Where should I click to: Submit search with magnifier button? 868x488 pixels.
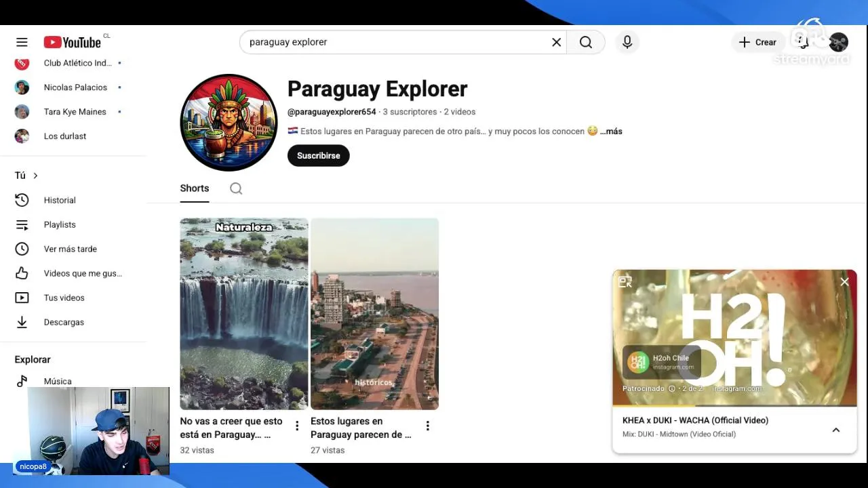(x=586, y=42)
